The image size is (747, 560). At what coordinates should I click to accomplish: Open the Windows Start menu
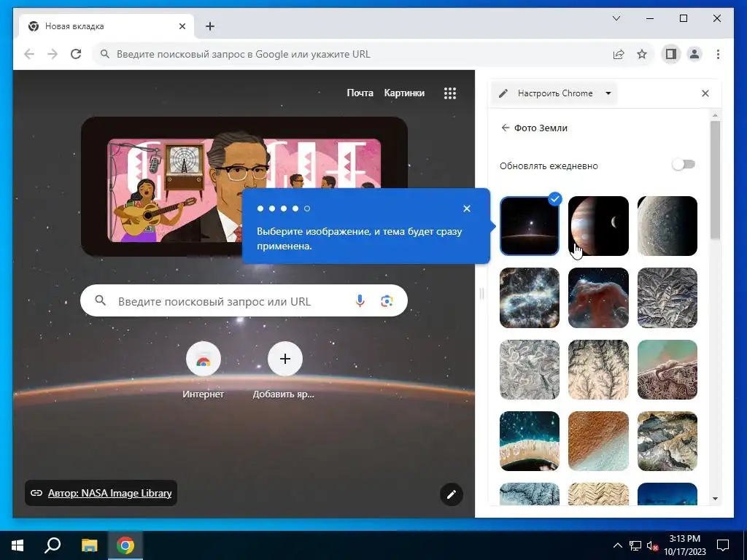(x=18, y=545)
